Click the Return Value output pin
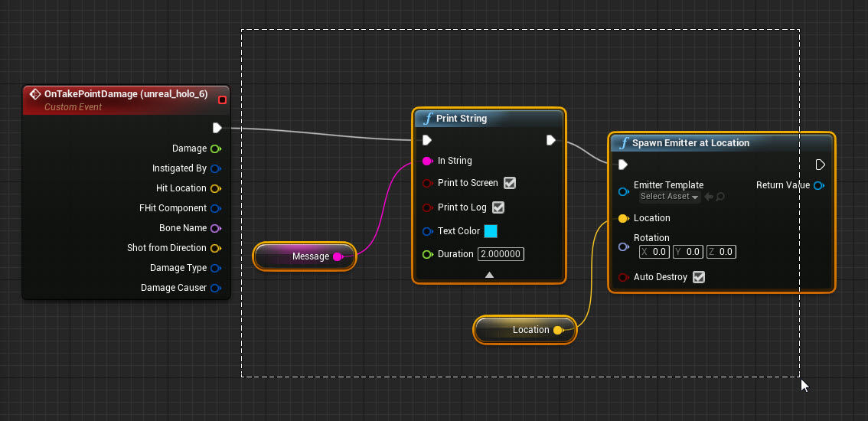Image resolution: width=868 pixels, height=421 pixels. 818,185
